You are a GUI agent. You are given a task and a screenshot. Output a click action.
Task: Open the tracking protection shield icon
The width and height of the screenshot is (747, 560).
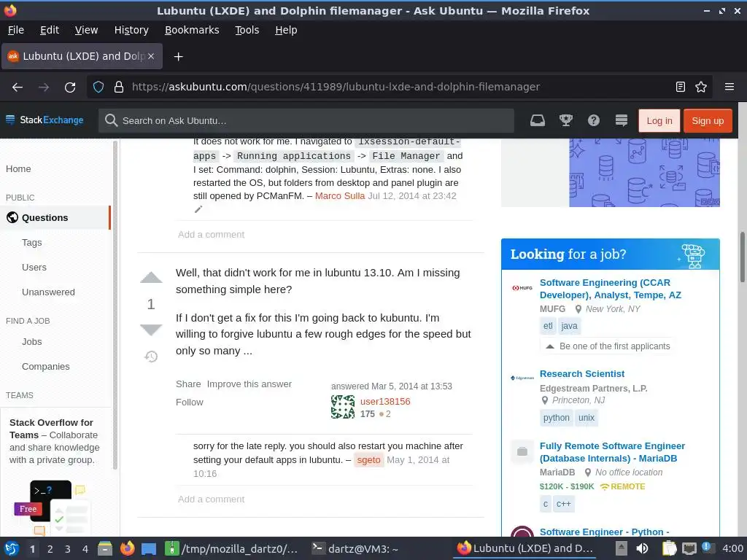click(98, 87)
